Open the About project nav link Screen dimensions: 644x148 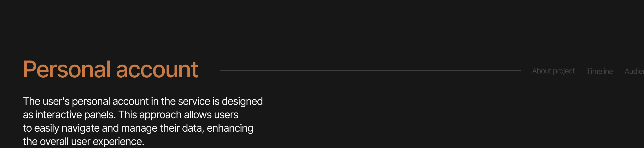[x=553, y=71]
